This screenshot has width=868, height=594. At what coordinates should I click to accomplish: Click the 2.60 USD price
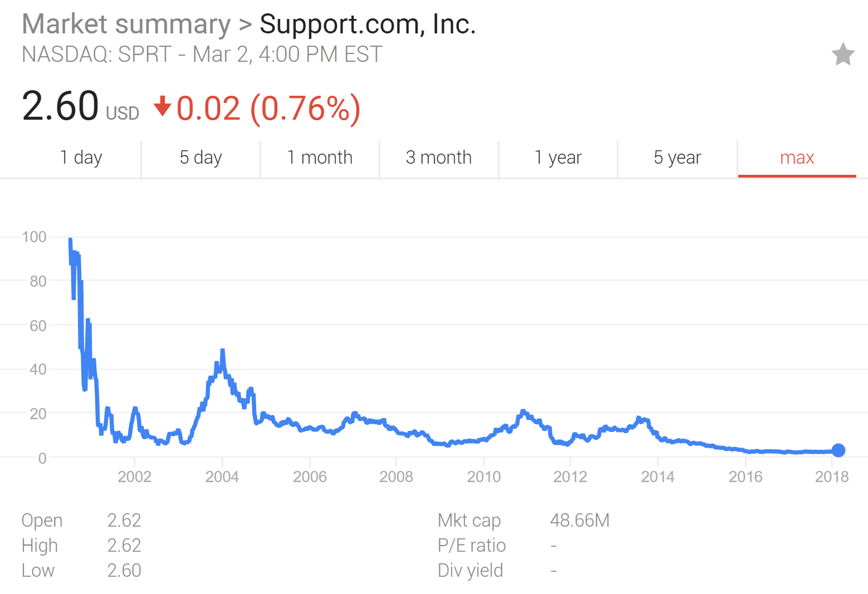[x=81, y=106]
